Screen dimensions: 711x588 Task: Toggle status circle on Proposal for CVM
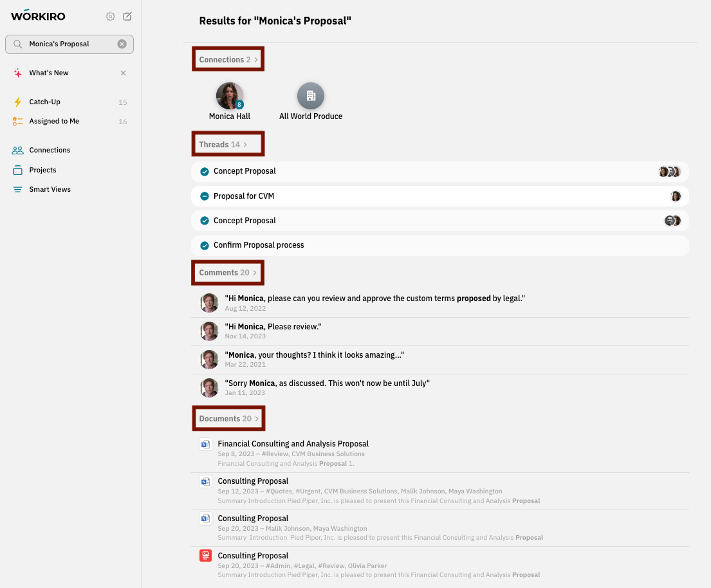pyautogui.click(x=205, y=196)
